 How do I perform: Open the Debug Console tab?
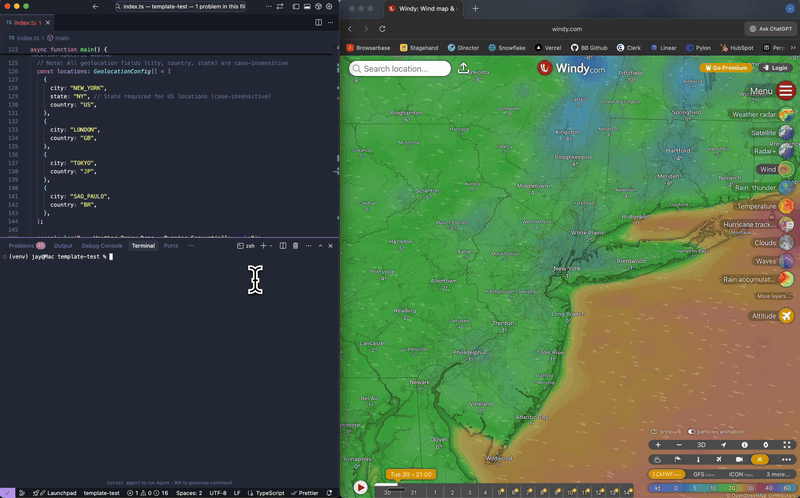tap(102, 245)
